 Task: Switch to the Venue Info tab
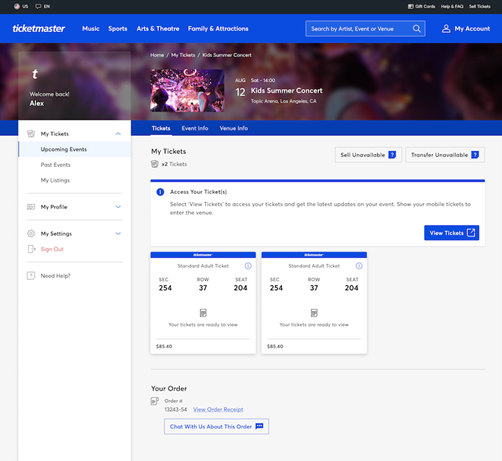coord(234,128)
